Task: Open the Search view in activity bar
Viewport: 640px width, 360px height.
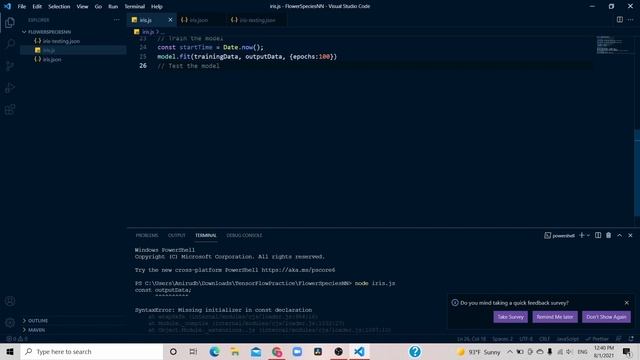Action: (x=10, y=44)
